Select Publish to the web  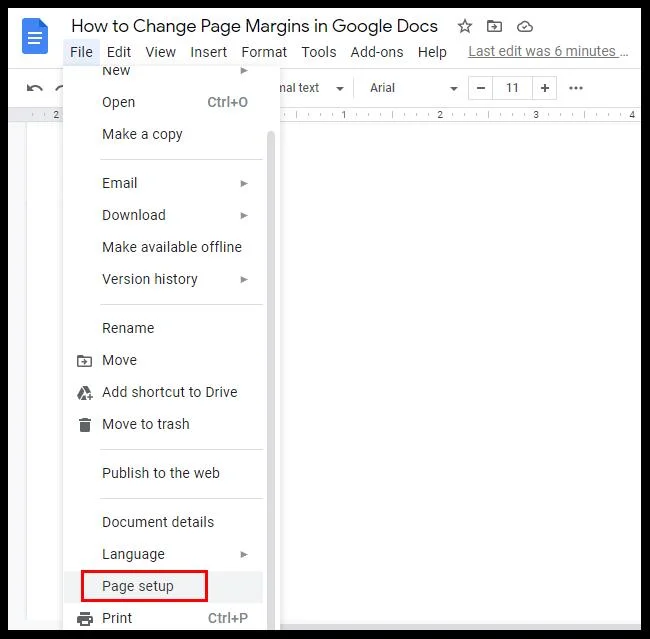coord(165,473)
